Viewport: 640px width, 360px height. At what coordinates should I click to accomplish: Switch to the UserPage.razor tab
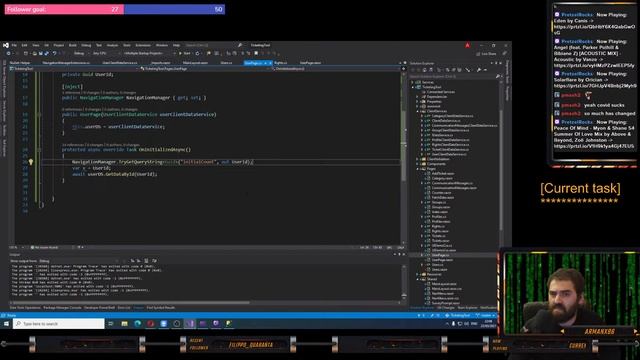pos(310,63)
